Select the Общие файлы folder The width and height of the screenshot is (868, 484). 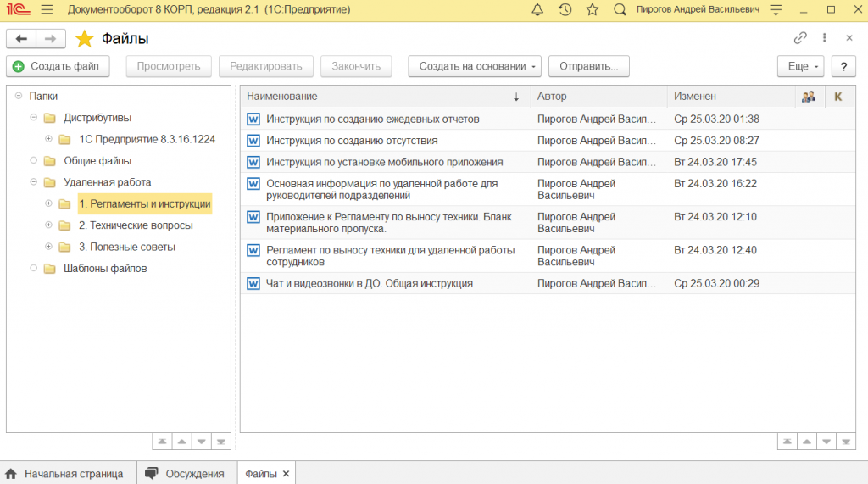pos(97,161)
